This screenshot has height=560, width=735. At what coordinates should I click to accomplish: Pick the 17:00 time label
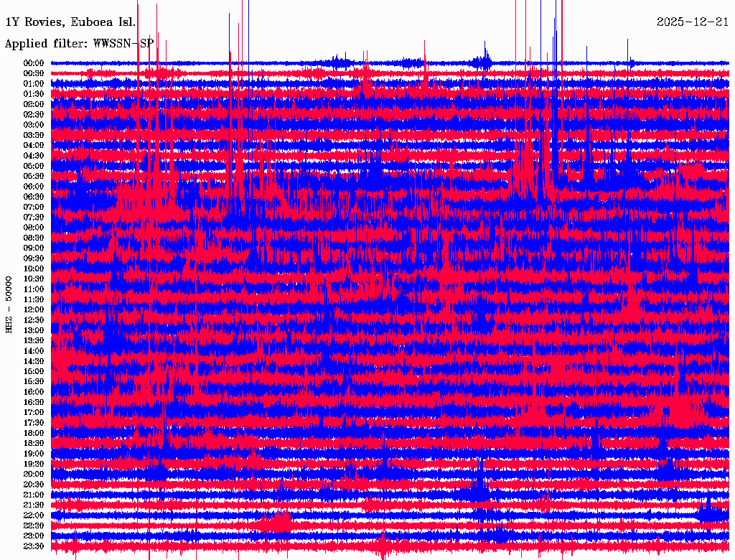pos(34,413)
